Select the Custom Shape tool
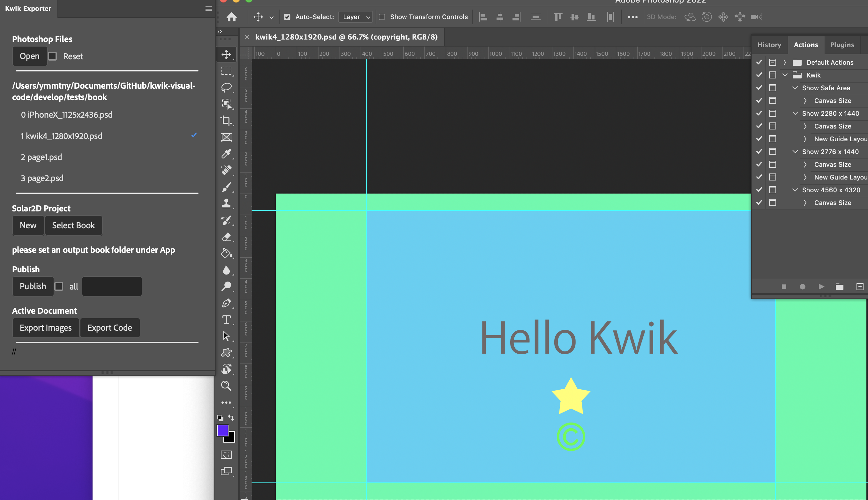 pyautogui.click(x=226, y=352)
